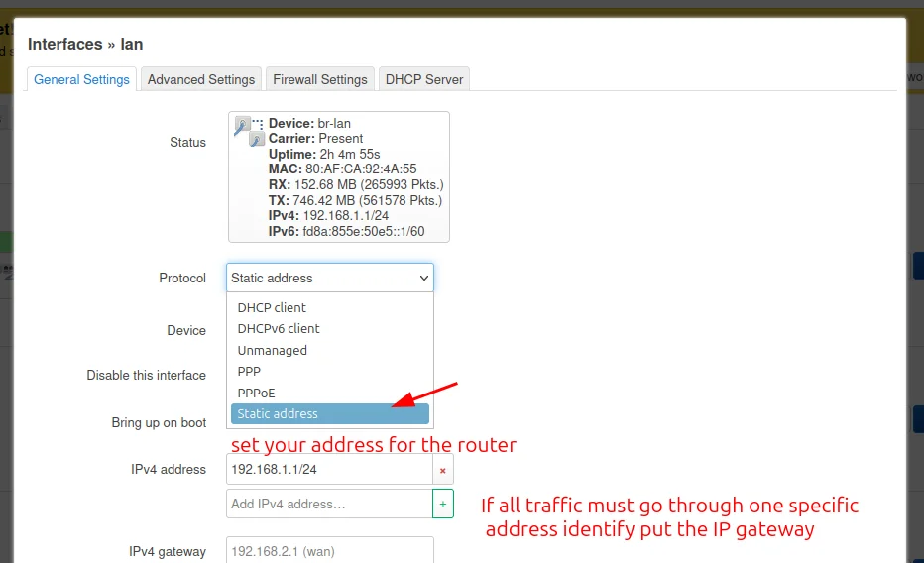Open the Firewall Settings tab
The height and width of the screenshot is (563, 924).
point(320,79)
